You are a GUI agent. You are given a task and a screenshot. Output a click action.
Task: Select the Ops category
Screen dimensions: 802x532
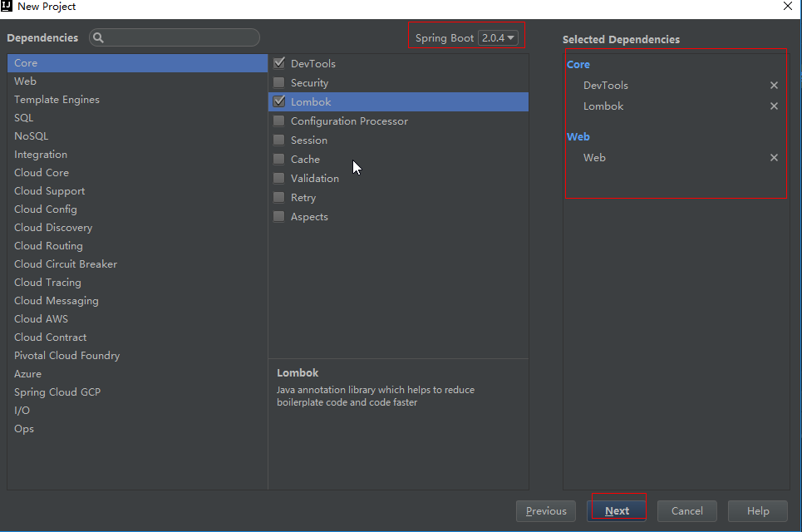tap(137, 429)
